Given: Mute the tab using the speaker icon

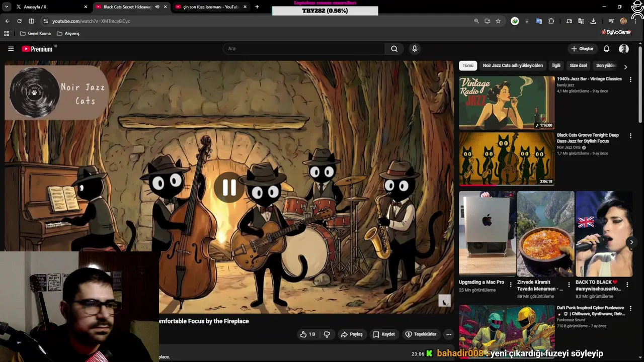Looking at the screenshot, I should click(x=157, y=7).
